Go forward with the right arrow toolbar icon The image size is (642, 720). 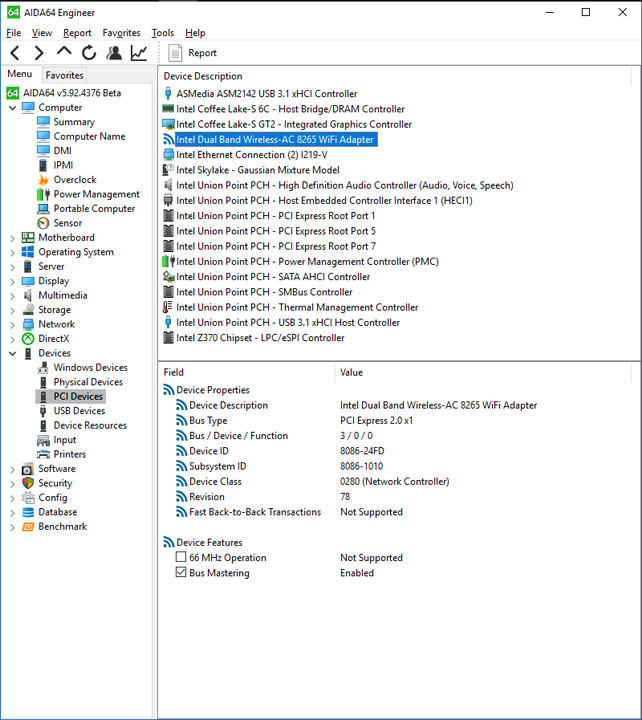point(39,53)
